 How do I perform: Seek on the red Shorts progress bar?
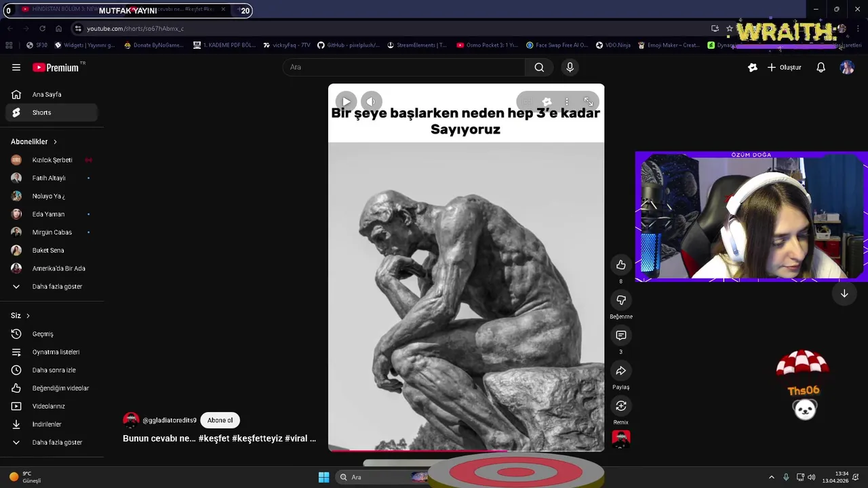pos(466,450)
